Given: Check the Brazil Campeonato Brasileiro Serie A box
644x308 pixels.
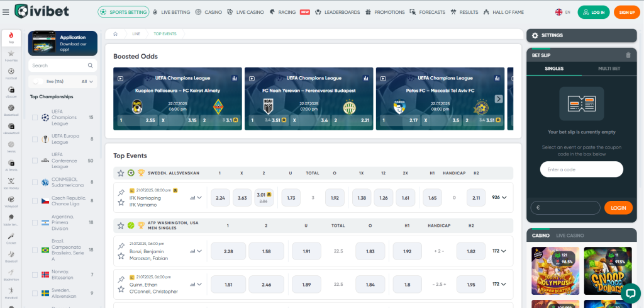Looking at the screenshot, I should point(35,250).
